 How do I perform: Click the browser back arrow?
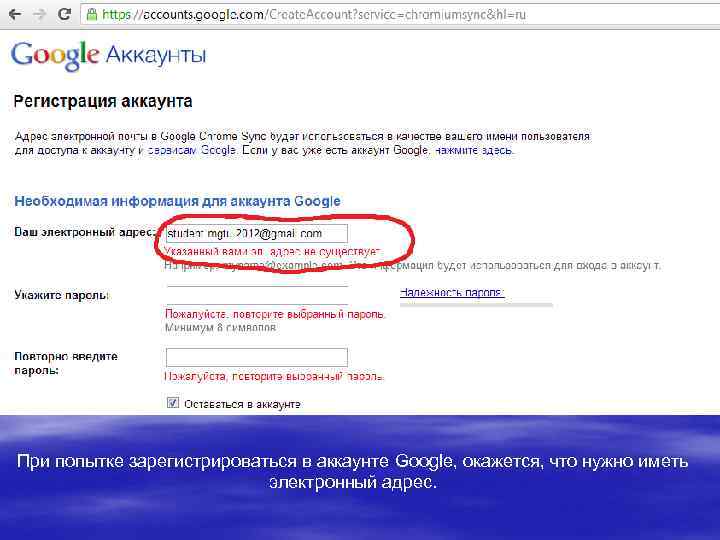[x=15, y=14]
